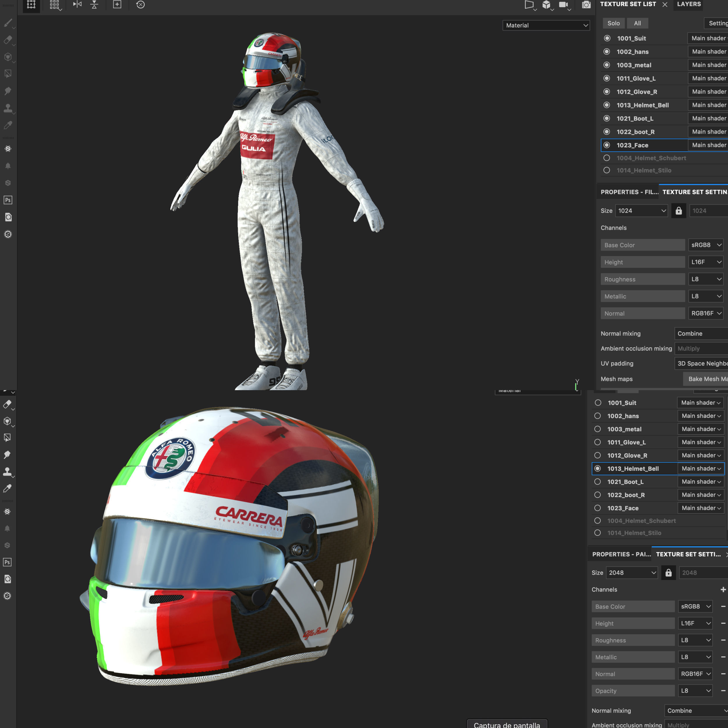Select TEXTURE SET SETTINGS tab in upper panel
The image size is (728, 728).
pos(695,192)
